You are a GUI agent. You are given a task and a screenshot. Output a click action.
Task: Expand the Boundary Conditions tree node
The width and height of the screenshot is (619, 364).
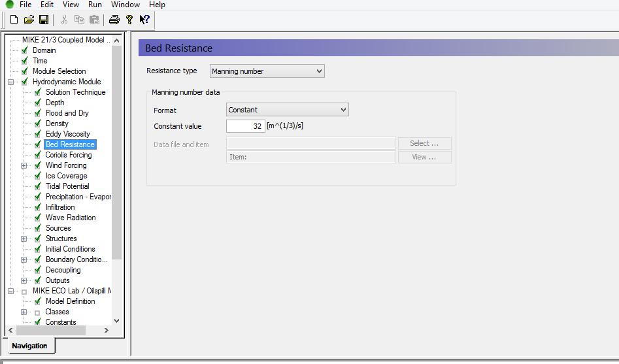tap(24, 259)
